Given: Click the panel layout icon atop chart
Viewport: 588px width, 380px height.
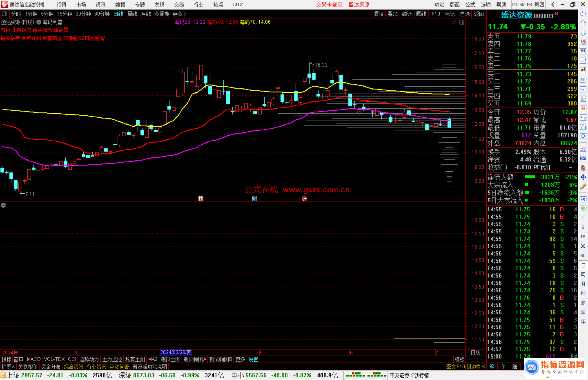Looking at the screenshot, I should click(x=462, y=22).
